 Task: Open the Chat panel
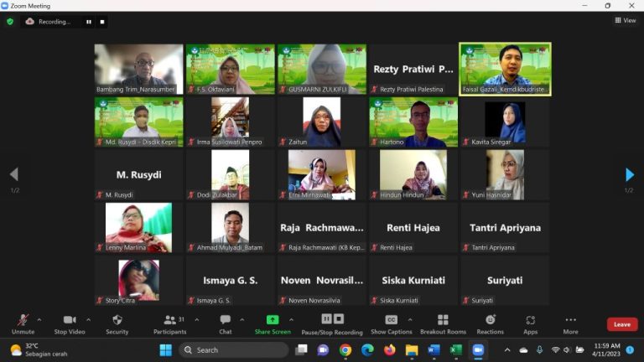(225, 324)
